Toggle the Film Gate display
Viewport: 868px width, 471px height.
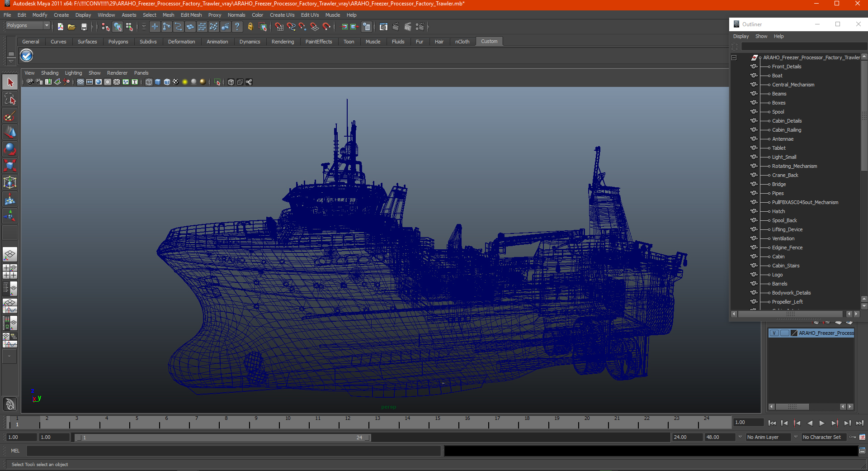pyautogui.click(x=90, y=82)
